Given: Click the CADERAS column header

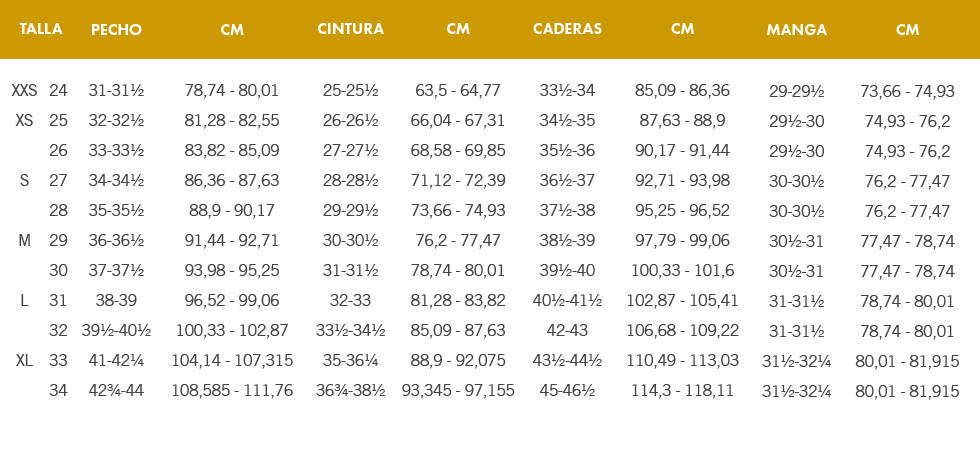Looking at the screenshot, I should (567, 29).
